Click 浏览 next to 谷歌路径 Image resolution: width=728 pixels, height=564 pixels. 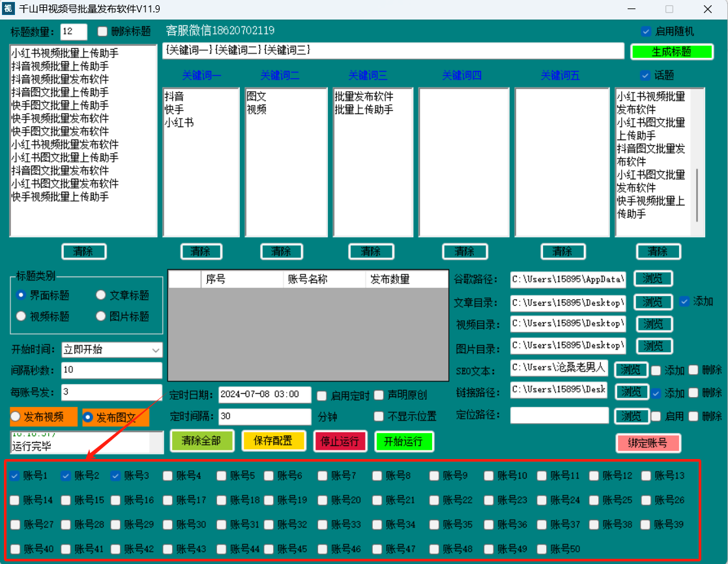pyautogui.click(x=652, y=279)
